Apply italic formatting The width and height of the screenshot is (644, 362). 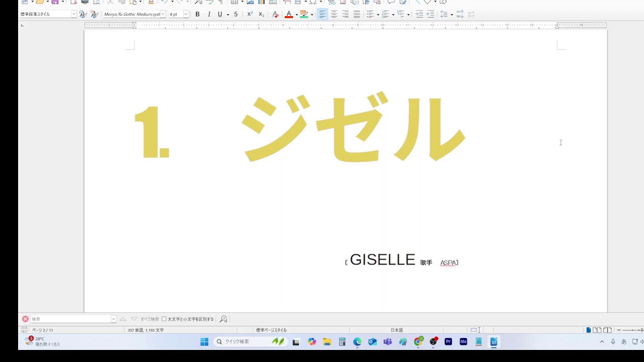tap(209, 14)
